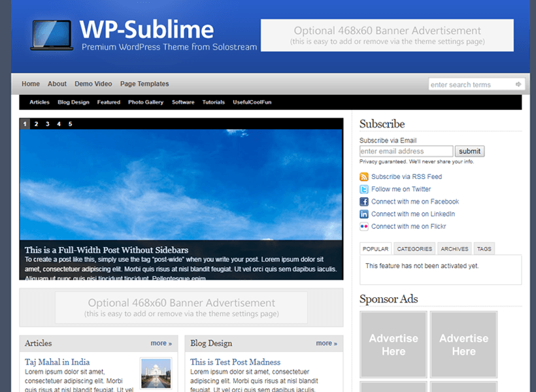Click the Follow me on Twitter link
This screenshot has height=392, width=536.
[x=401, y=189]
